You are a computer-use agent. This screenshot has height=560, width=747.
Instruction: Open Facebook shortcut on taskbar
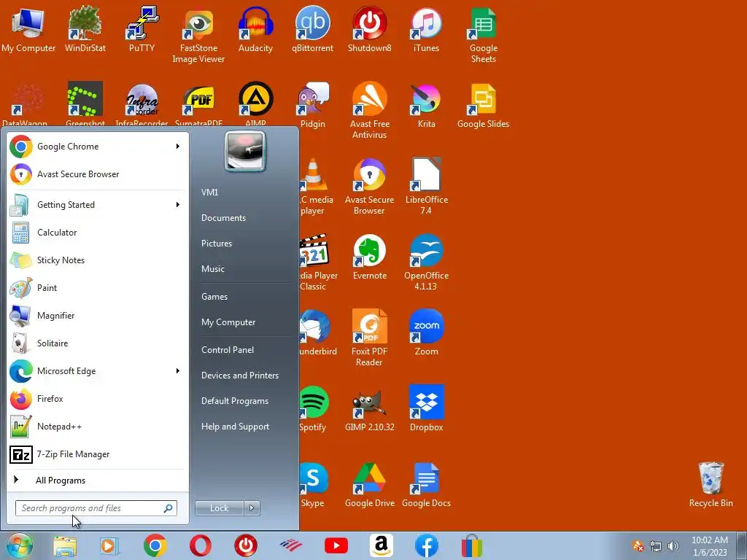pos(426,545)
